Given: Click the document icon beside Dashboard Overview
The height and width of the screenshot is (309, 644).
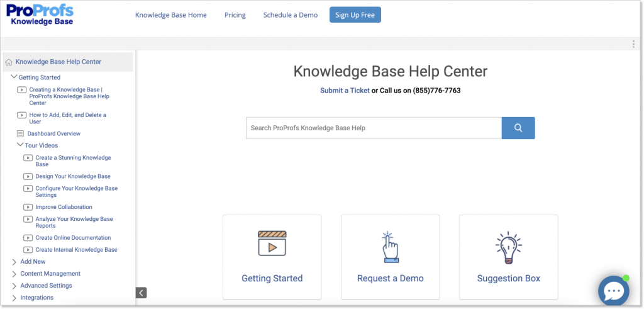Looking at the screenshot, I should (x=21, y=133).
